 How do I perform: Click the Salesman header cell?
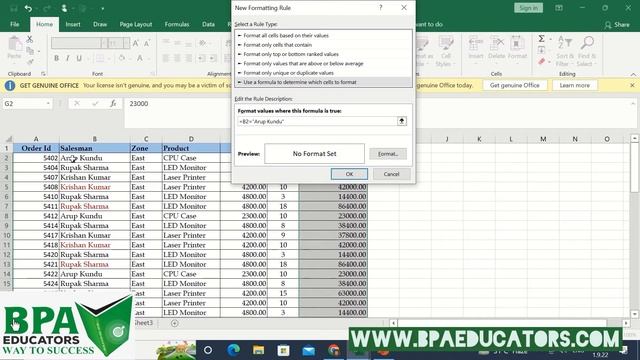(94, 148)
